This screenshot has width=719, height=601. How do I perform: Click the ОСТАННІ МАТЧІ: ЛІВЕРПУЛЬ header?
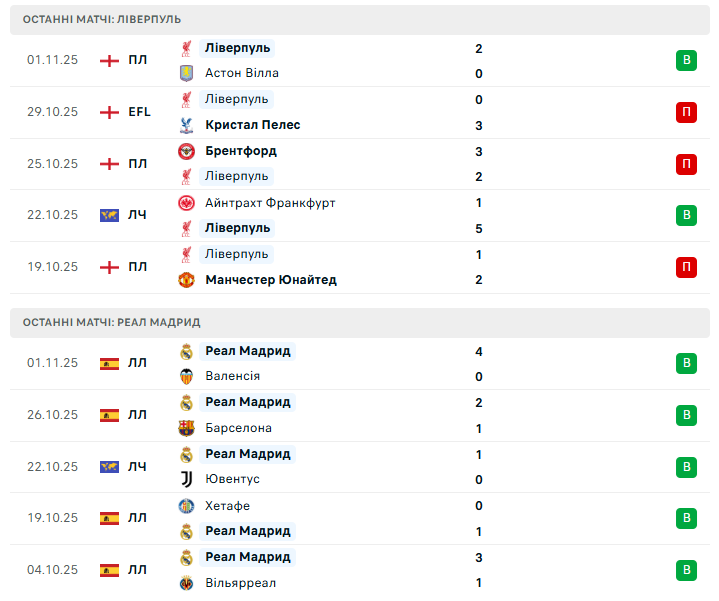click(x=102, y=19)
